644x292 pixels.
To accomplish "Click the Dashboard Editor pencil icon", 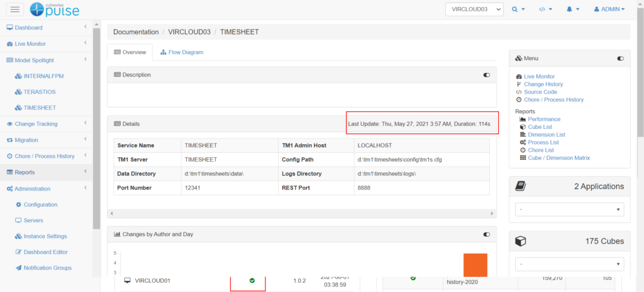I will [x=18, y=252].
